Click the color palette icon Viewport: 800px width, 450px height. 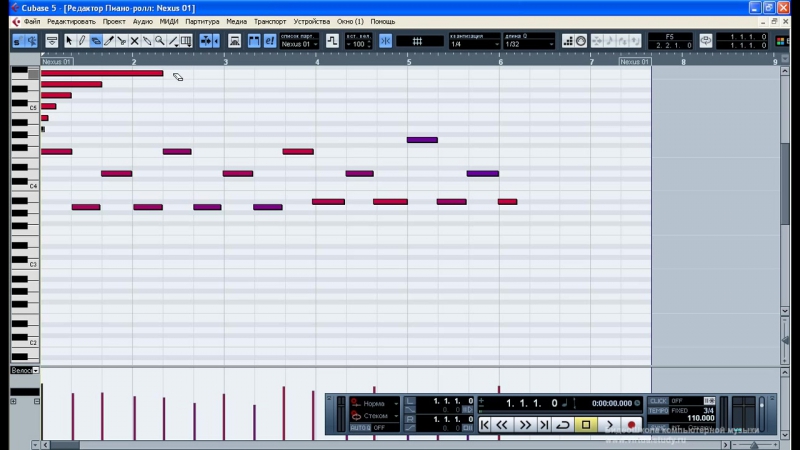click(x=780, y=41)
